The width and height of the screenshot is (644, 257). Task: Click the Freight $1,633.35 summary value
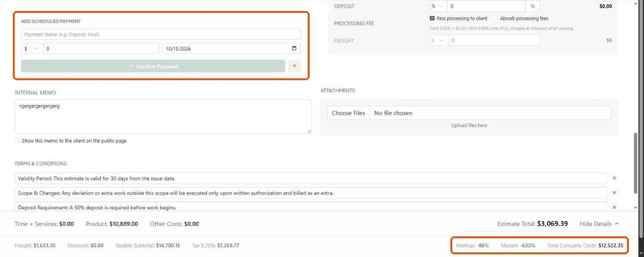click(x=45, y=246)
